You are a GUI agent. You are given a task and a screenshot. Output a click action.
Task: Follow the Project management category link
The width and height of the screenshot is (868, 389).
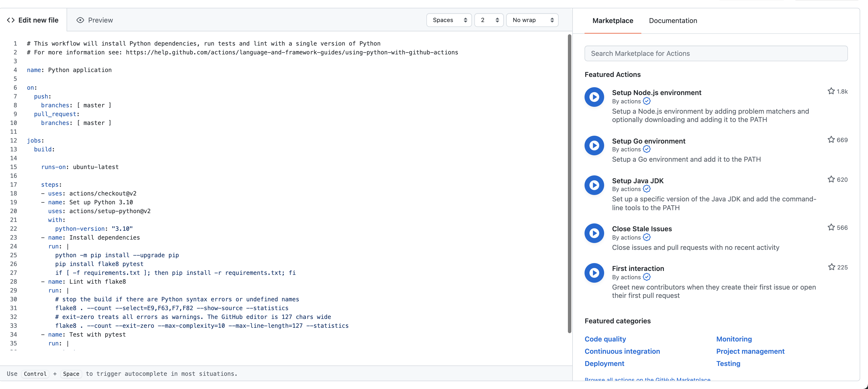(750, 351)
